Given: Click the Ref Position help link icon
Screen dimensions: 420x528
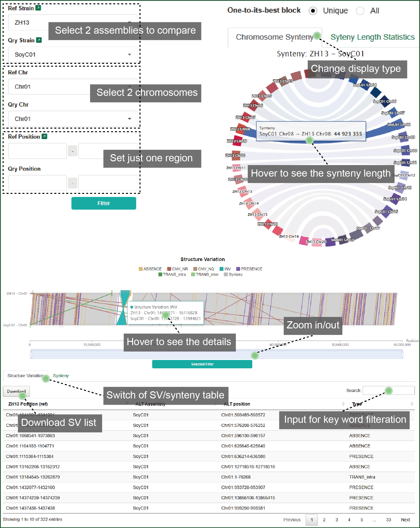Looking at the screenshot, I should 44,136.
